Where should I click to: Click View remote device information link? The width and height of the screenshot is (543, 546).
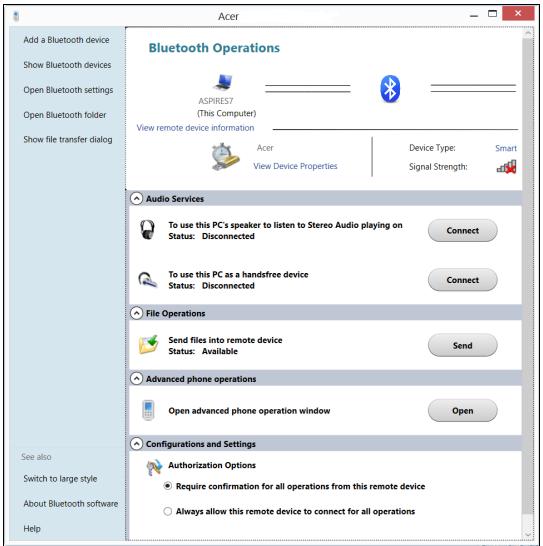195,128
